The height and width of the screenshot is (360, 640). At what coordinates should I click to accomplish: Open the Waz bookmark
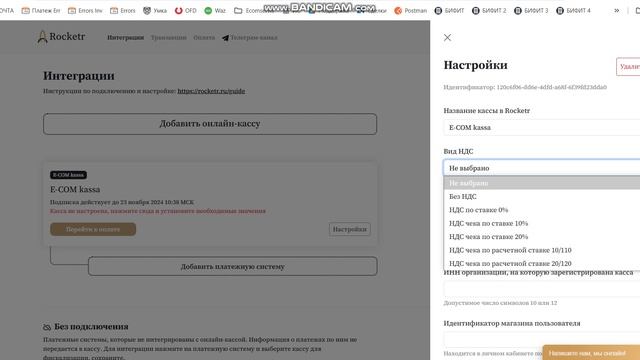tap(215, 11)
